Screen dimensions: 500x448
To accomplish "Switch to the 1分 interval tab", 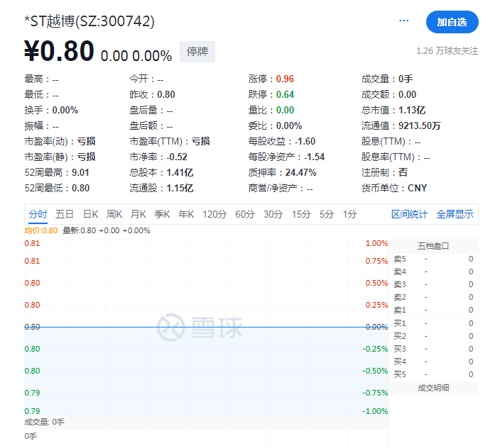I will click(x=350, y=214).
